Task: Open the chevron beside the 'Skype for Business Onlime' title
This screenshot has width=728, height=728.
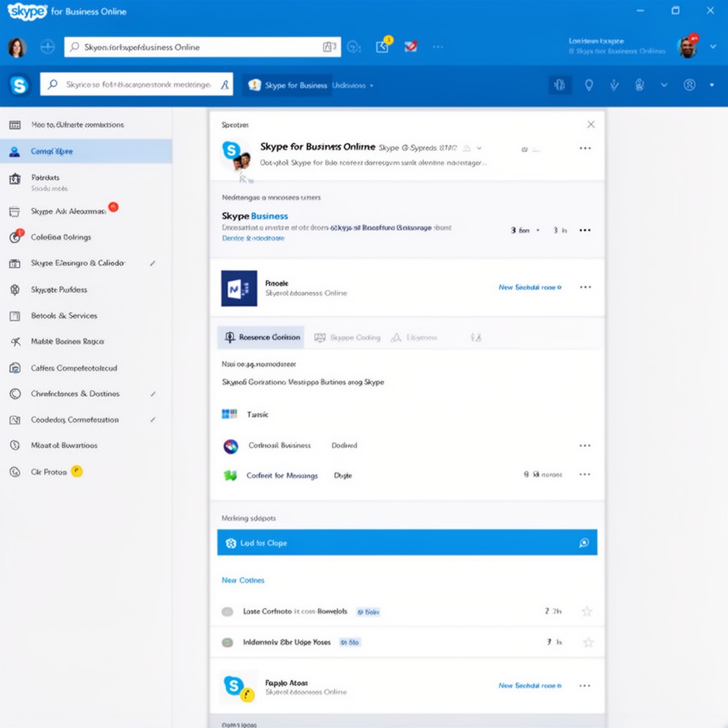Action: click(x=480, y=148)
